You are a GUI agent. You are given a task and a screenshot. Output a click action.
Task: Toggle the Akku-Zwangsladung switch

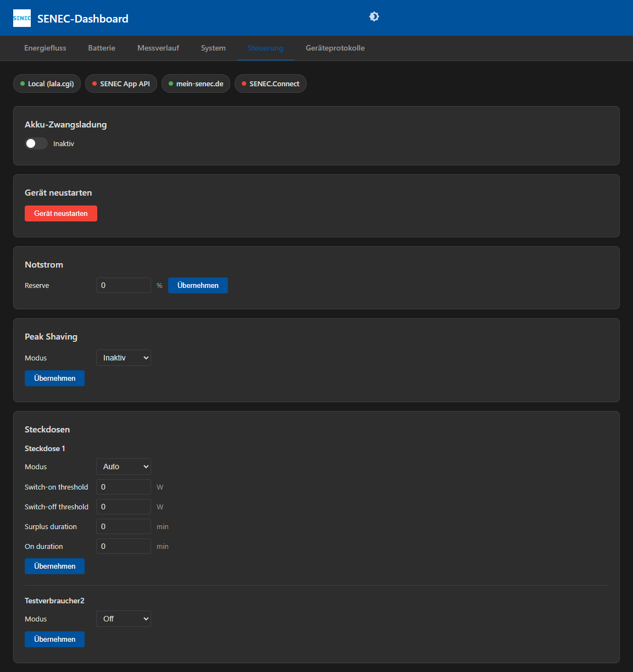(36, 143)
